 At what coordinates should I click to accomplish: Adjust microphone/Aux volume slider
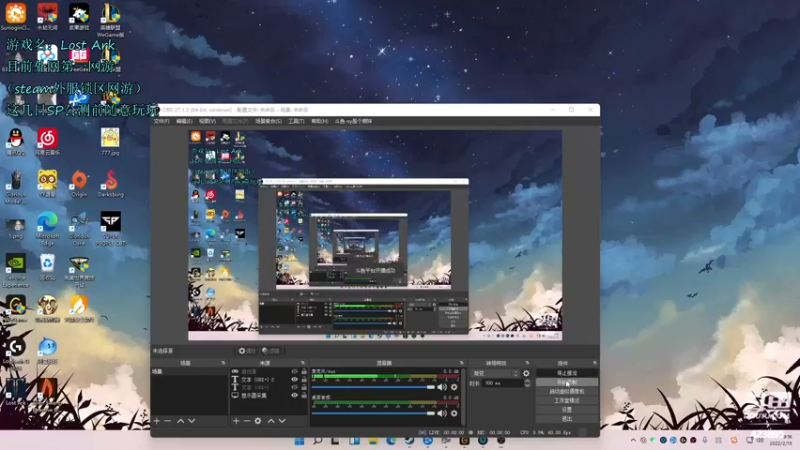(x=373, y=387)
